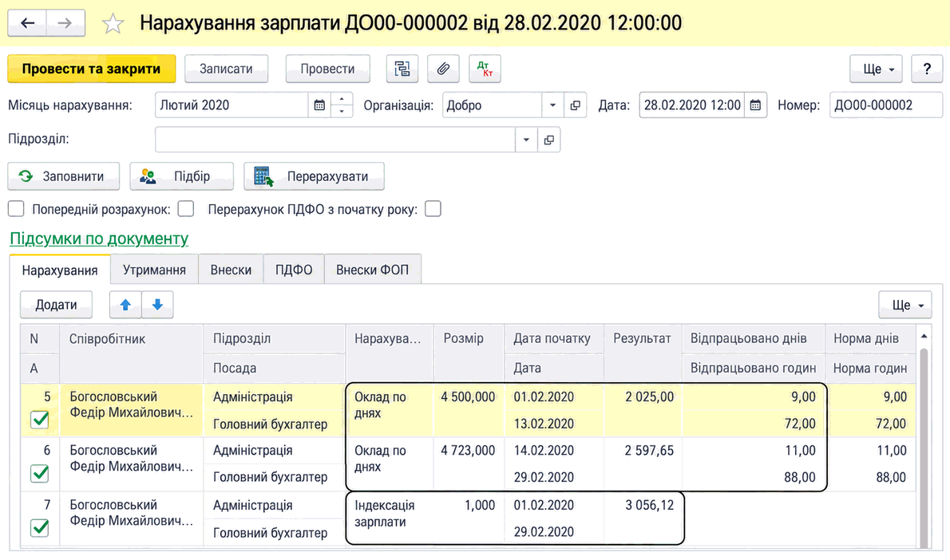The image size is (950, 560).
Task: Uncheck row 5 checkbox
Action: point(40,419)
